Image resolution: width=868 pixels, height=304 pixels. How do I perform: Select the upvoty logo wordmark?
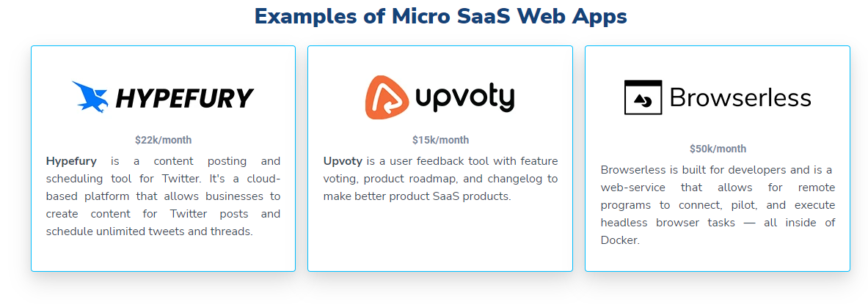tap(465, 99)
